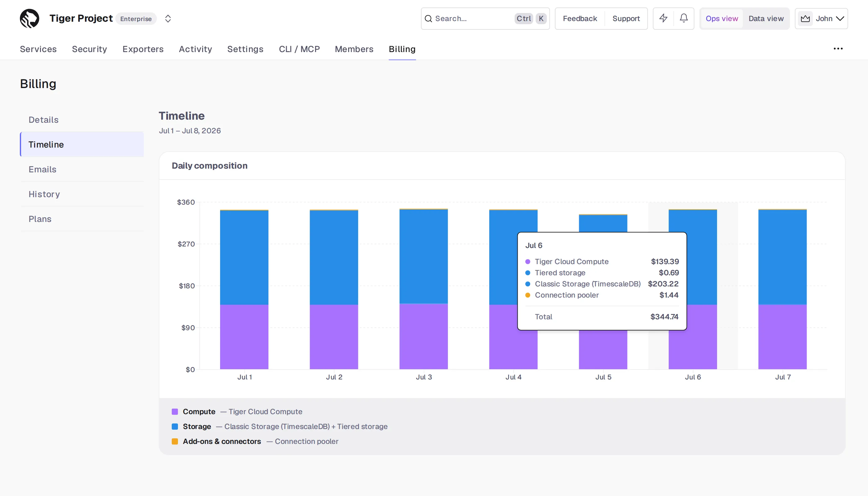Go to the Security tab
Image resolution: width=868 pixels, height=496 pixels.
pyautogui.click(x=89, y=49)
